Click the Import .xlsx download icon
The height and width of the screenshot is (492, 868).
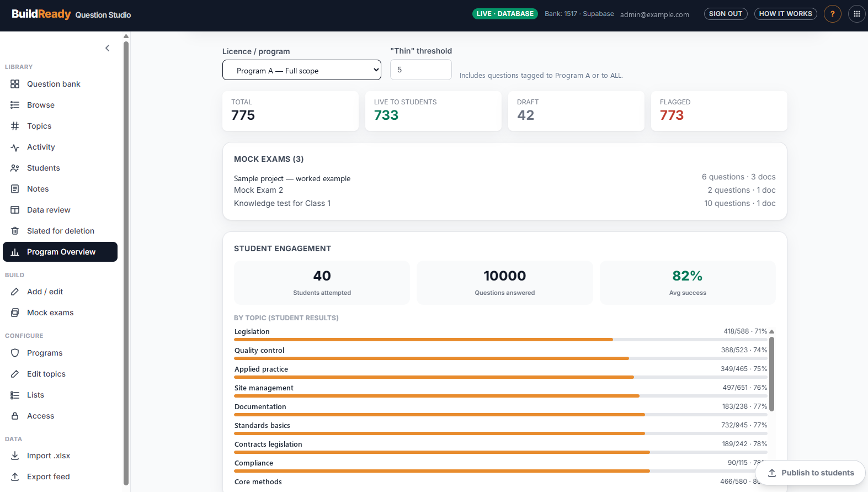15,456
